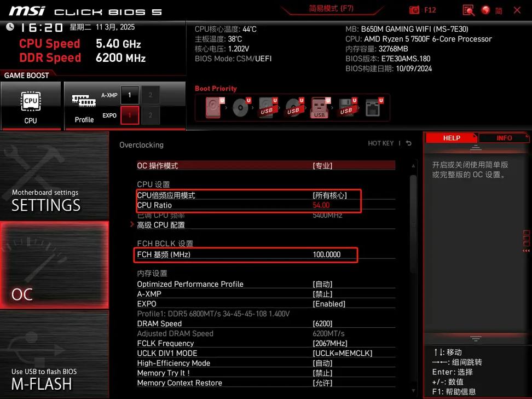
Task: Open the search icon in the title bar
Action: pos(468,9)
